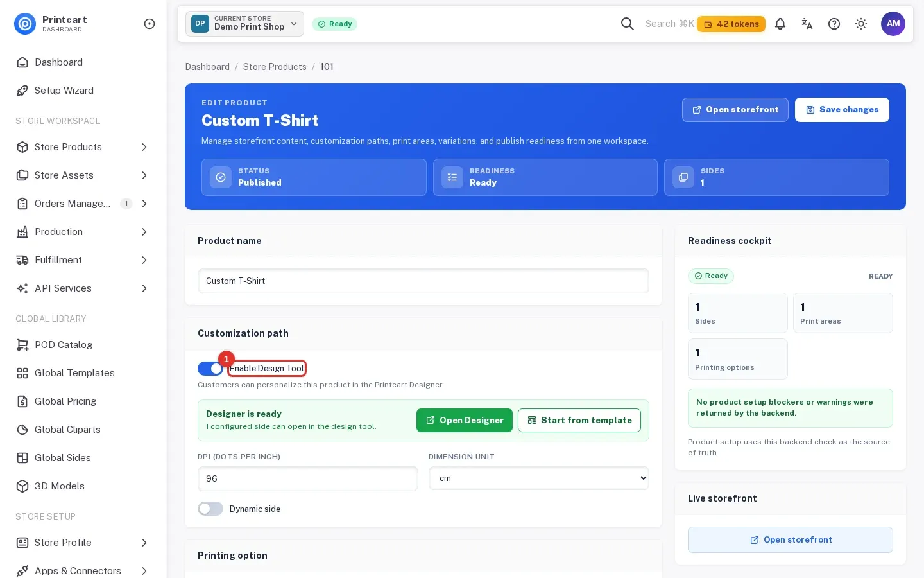Viewport: 924px width, 578px height.
Task: Expand the Store Profile submenu
Action: [144, 543]
